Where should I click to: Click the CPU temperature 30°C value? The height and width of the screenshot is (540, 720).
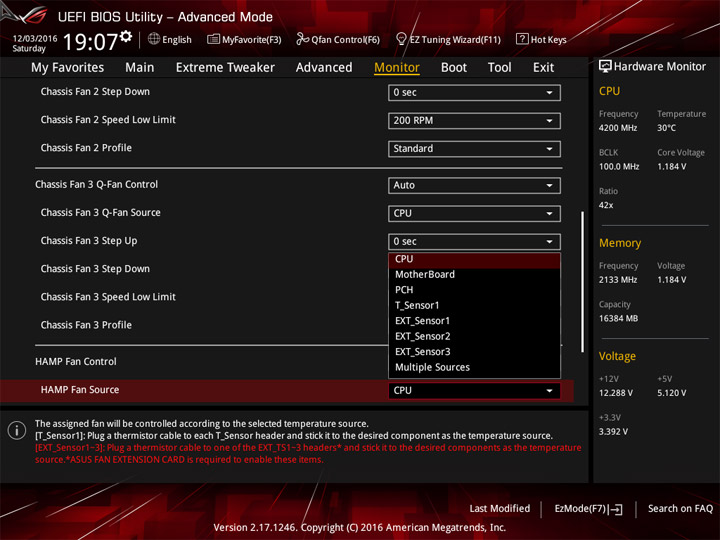click(666, 128)
